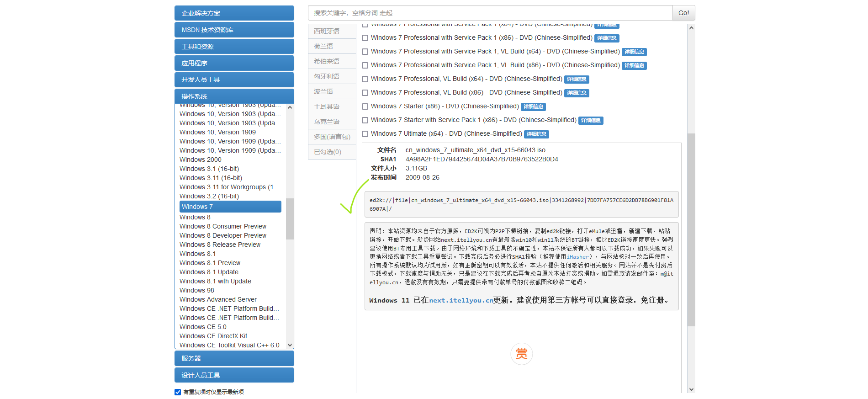The height and width of the screenshot is (399, 868).
Task: Check Windows 7 Ultimate (x64) DVD checkbox
Action: pos(365,134)
